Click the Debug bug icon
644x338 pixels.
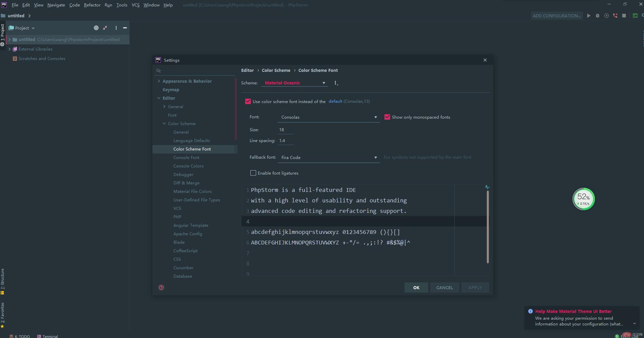(598, 16)
